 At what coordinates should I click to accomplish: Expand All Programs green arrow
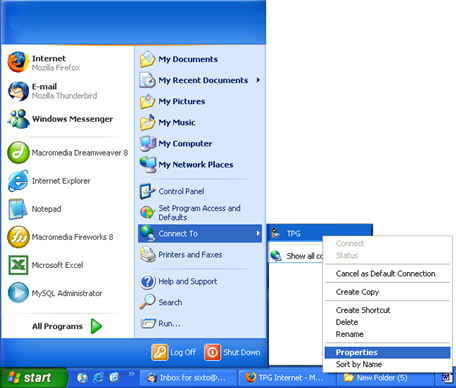96,326
